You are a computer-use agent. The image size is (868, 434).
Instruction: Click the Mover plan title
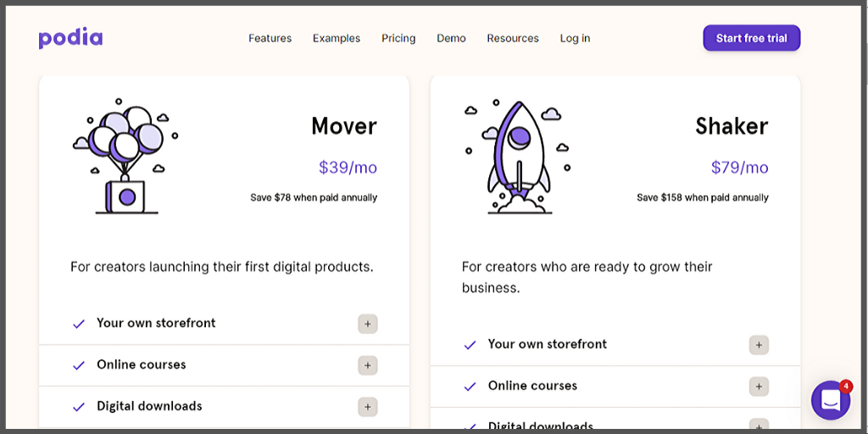click(x=344, y=126)
